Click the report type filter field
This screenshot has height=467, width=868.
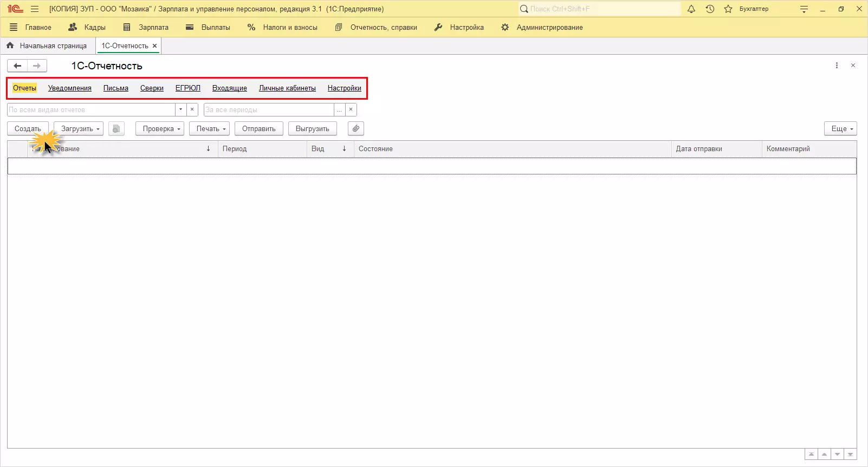tap(92, 110)
